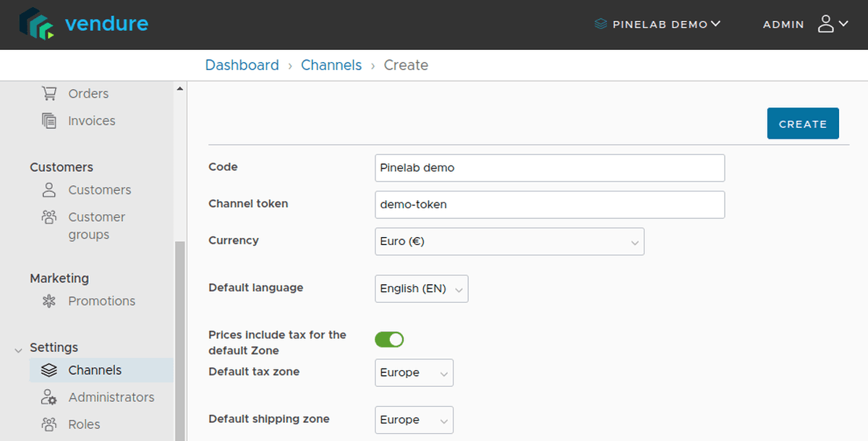This screenshot has height=441, width=868.
Task: Expand the Default tax zone dropdown
Action: (414, 373)
